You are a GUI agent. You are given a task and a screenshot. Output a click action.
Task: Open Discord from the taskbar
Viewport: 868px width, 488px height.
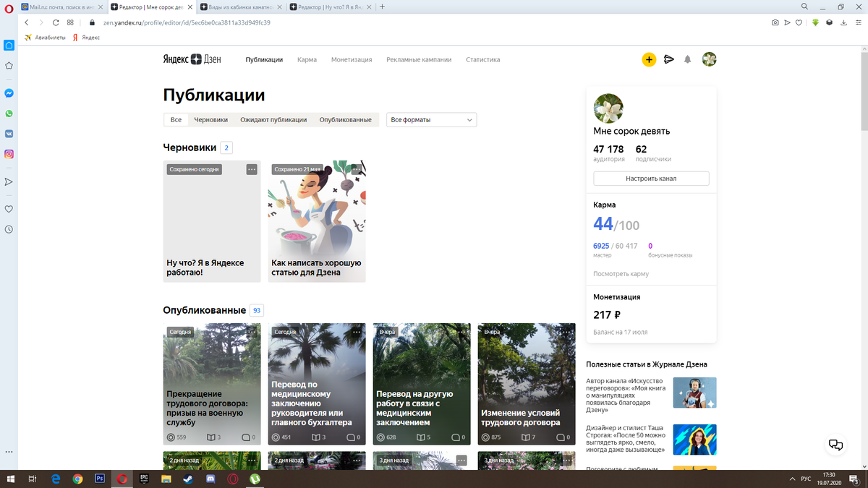pos(210,479)
